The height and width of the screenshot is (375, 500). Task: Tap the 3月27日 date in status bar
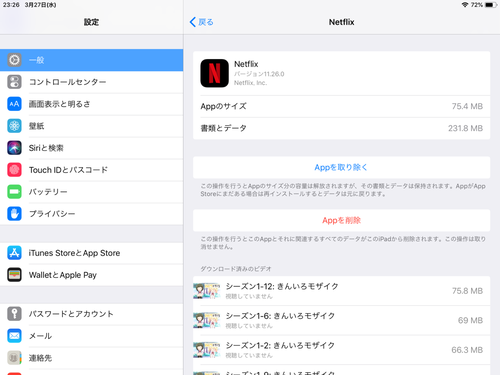pyautogui.click(x=40, y=5)
